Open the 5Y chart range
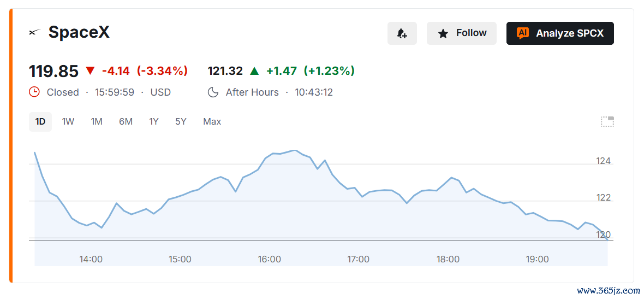This screenshot has height=299, width=644. (181, 122)
